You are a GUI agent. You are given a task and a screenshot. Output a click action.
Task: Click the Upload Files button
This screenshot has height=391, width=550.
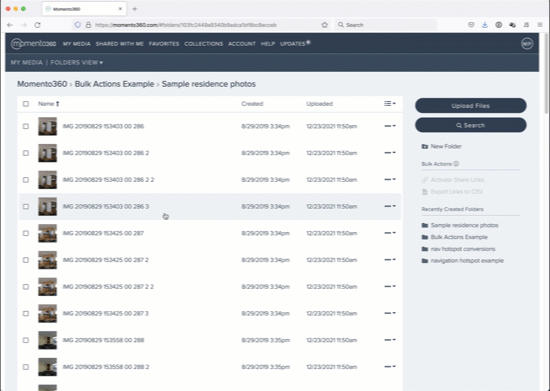[x=471, y=106]
